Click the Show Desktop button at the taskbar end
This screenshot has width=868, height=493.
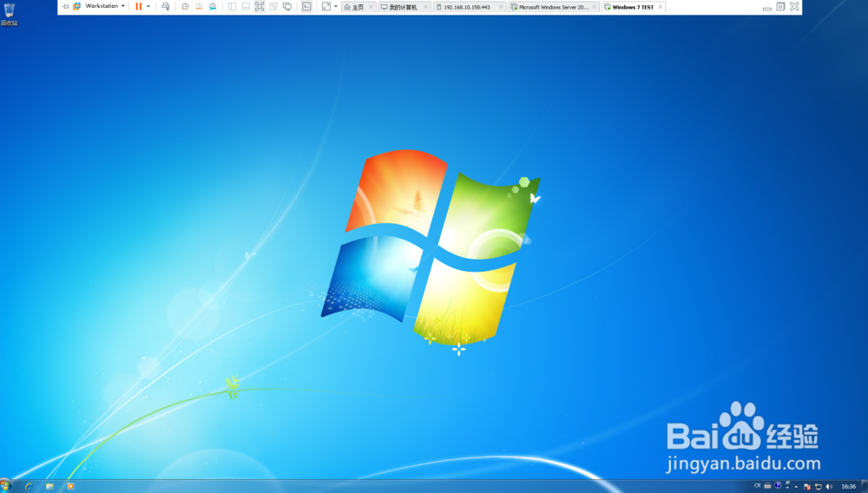pos(865,486)
